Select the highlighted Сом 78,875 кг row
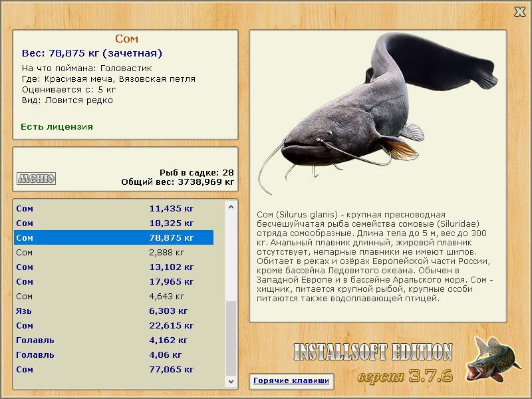Image resolution: width=532 pixels, height=399 pixels. 114,237
